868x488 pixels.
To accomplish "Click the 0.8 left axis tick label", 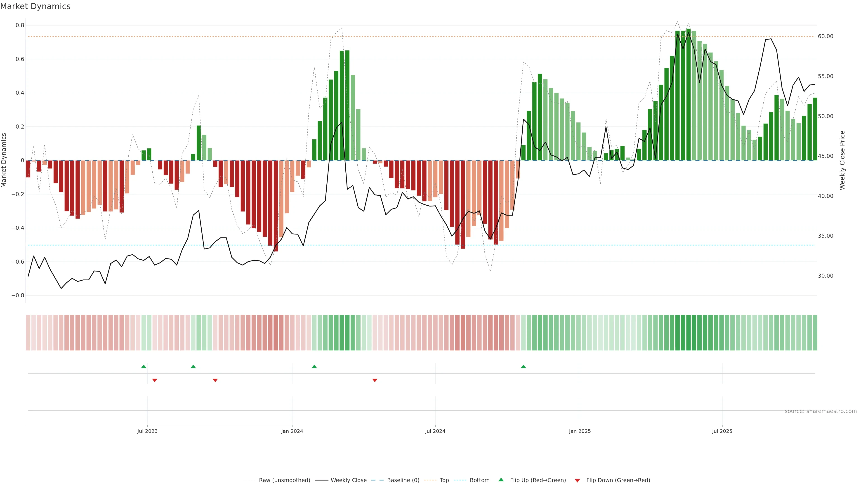I will coord(20,25).
